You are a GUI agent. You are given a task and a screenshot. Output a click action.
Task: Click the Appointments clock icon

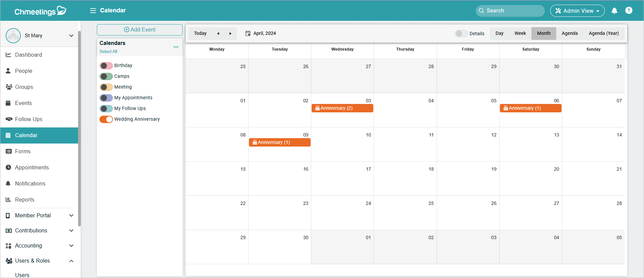click(8, 167)
